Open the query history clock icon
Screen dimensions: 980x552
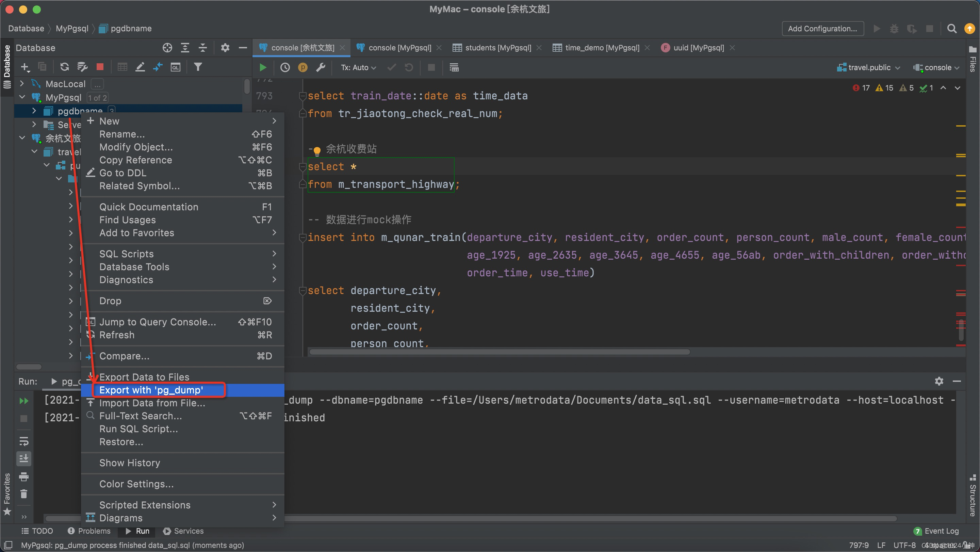[285, 68]
